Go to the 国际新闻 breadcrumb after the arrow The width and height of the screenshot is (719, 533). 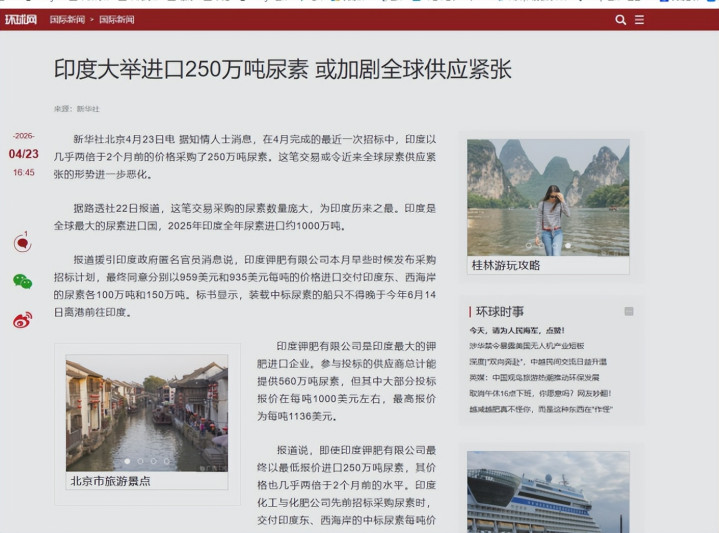pyautogui.click(x=117, y=19)
